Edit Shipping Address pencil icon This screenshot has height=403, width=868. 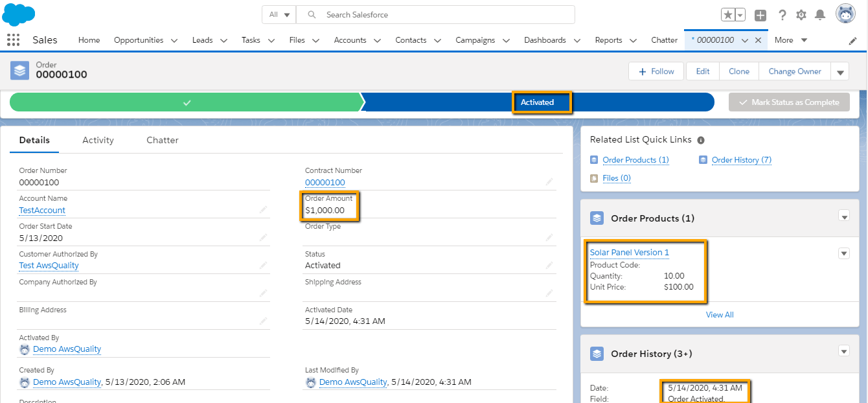point(549,293)
